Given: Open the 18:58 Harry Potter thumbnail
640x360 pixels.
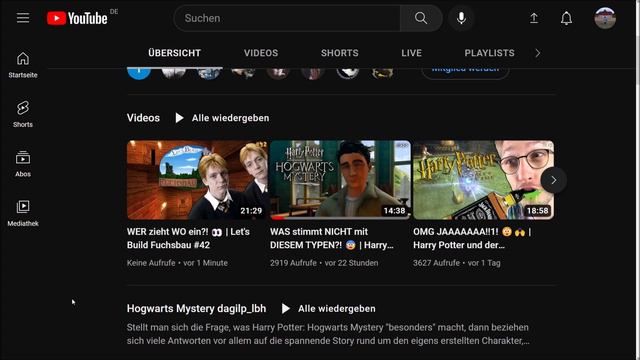Looking at the screenshot, I should pyautogui.click(x=484, y=180).
